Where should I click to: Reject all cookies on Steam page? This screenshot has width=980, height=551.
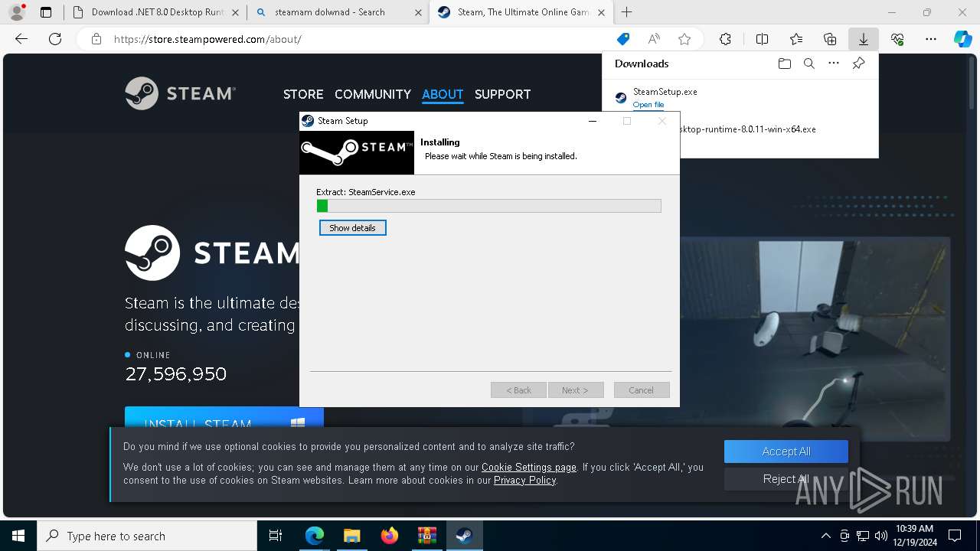(x=786, y=479)
